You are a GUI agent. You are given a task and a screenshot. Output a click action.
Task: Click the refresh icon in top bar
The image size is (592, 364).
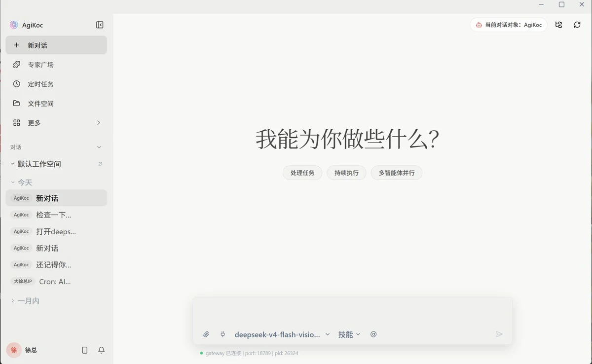[577, 25]
